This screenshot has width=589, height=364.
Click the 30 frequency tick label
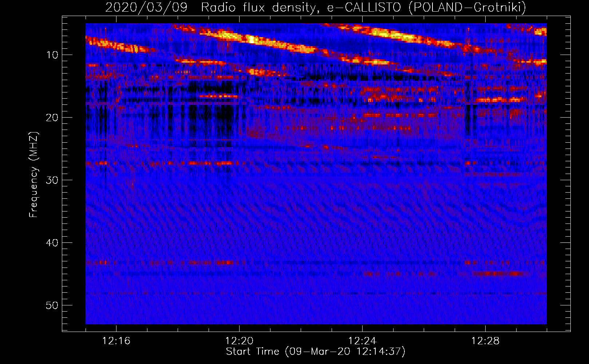point(52,180)
